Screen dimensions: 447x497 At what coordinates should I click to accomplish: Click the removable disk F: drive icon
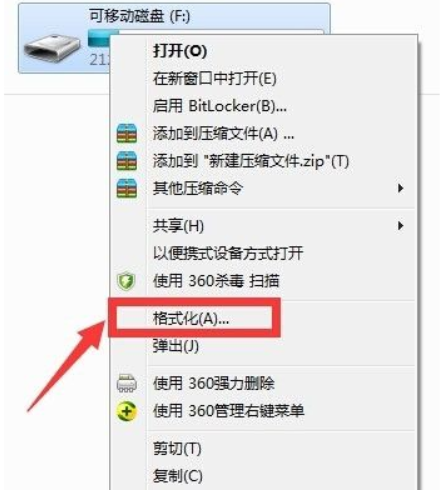[52, 47]
